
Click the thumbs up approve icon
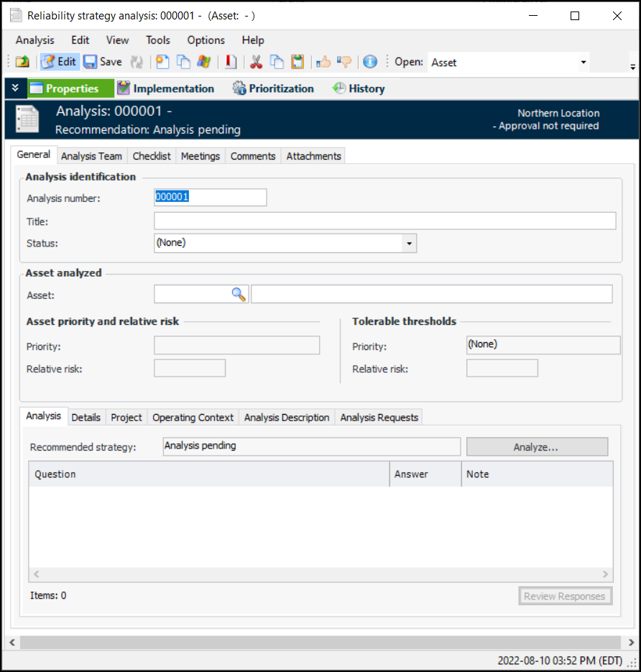pos(323,62)
